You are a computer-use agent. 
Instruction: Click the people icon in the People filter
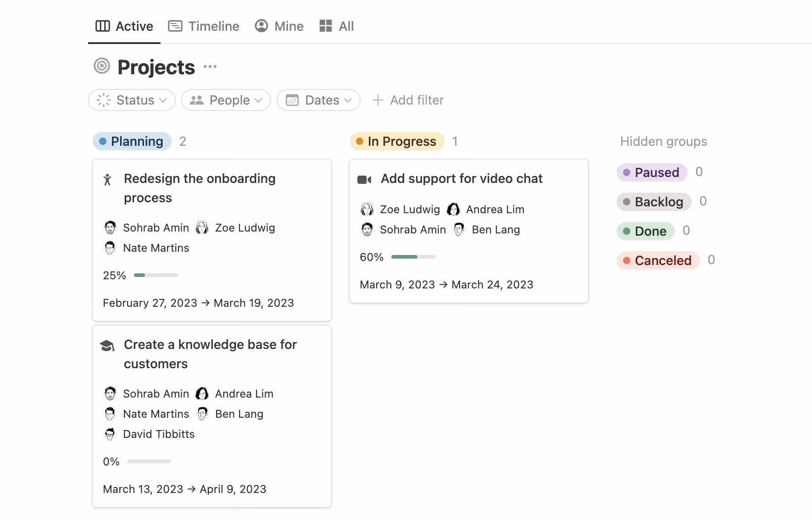tap(197, 100)
